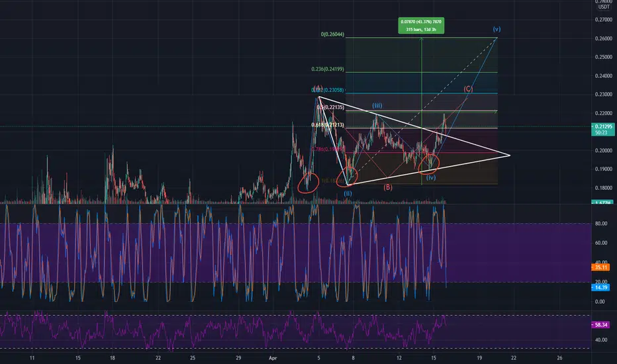This screenshot has width=617, height=364.
Task: Select the Fibonacci 0.618(0.21213) level label
Action: [x=328, y=125]
